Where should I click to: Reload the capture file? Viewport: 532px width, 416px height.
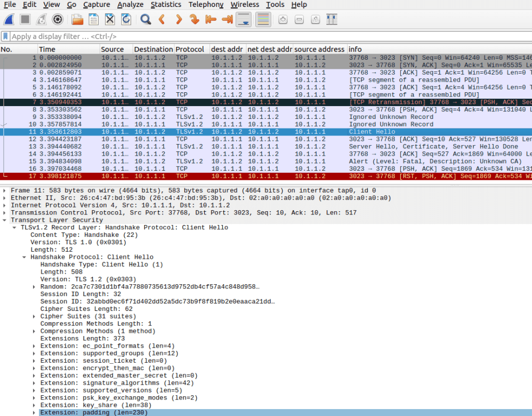pyautogui.click(x=126, y=20)
